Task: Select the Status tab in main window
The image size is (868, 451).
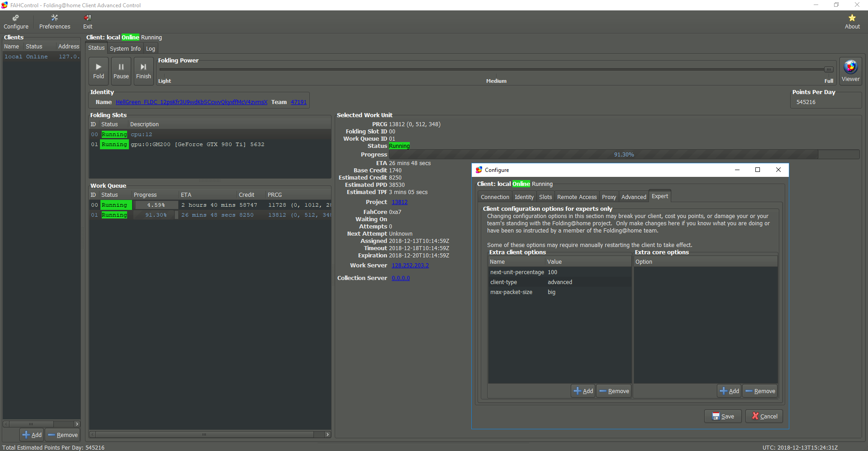Action: [x=96, y=48]
